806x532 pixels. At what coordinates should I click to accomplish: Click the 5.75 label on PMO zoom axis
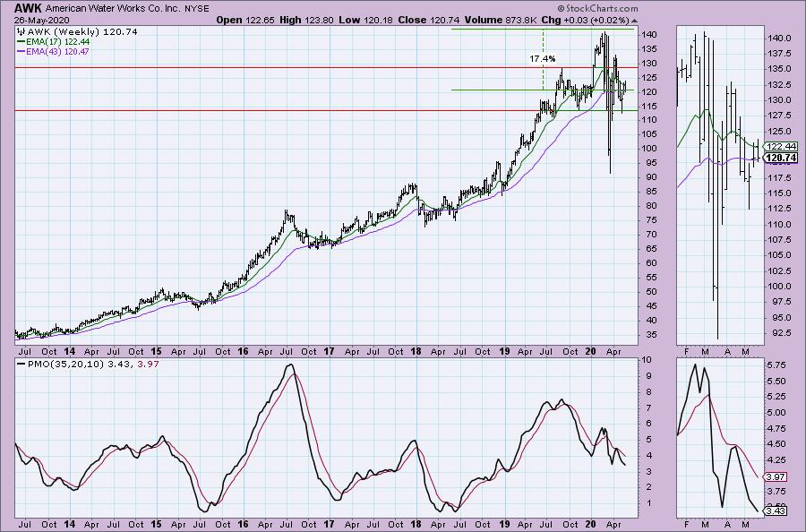point(776,365)
